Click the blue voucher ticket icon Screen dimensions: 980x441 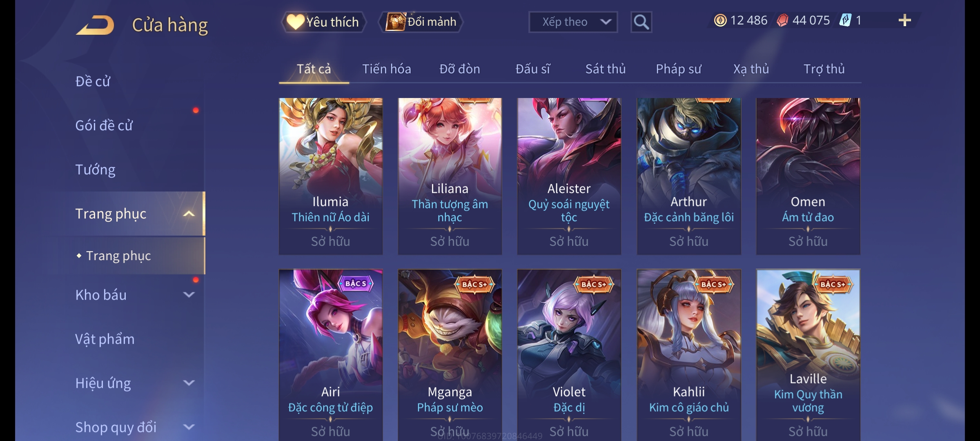click(845, 20)
